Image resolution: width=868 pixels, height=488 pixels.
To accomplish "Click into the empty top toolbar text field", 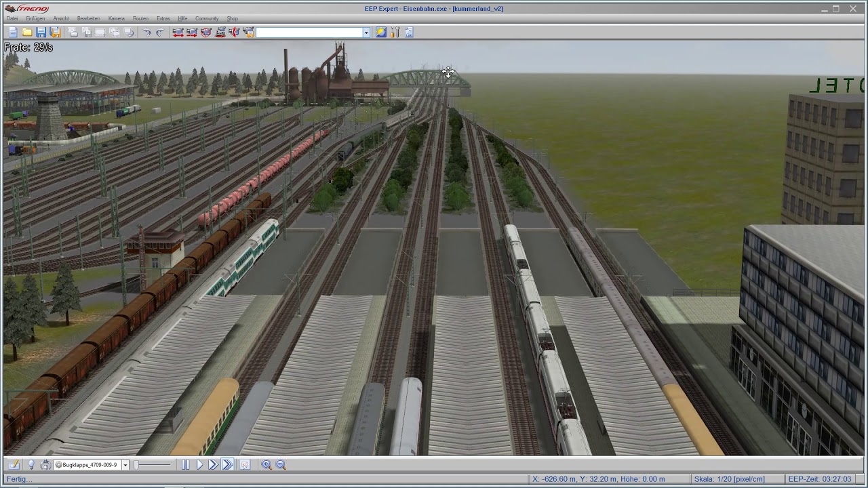I will [309, 33].
